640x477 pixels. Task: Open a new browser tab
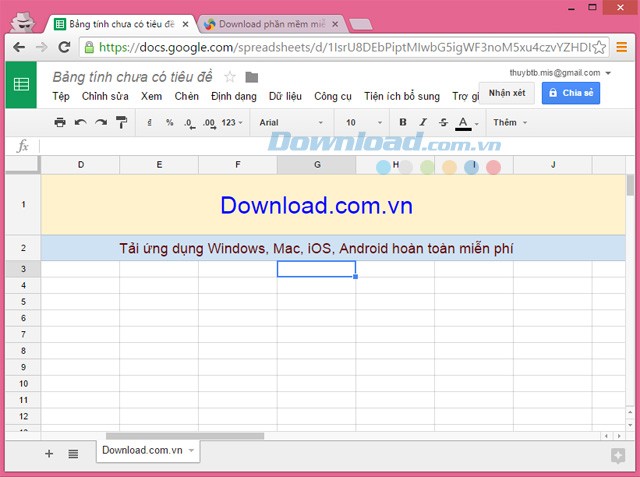pos(361,24)
